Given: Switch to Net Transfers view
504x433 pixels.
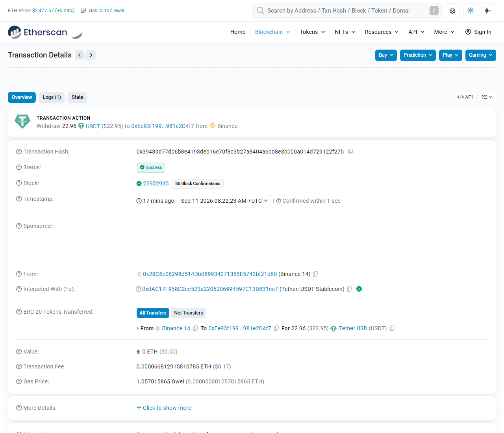Looking at the screenshot, I should tap(189, 313).
